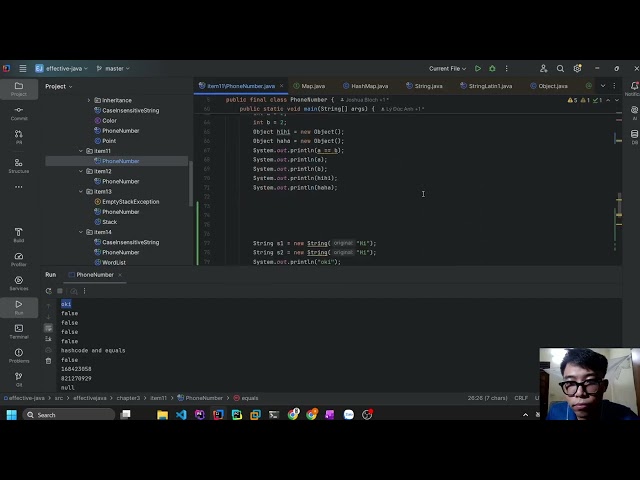Image resolution: width=640 pixels, height=480 pixels.
Task: Close item11\PhoneNumber.java editor tab
Action: point(282,86)
